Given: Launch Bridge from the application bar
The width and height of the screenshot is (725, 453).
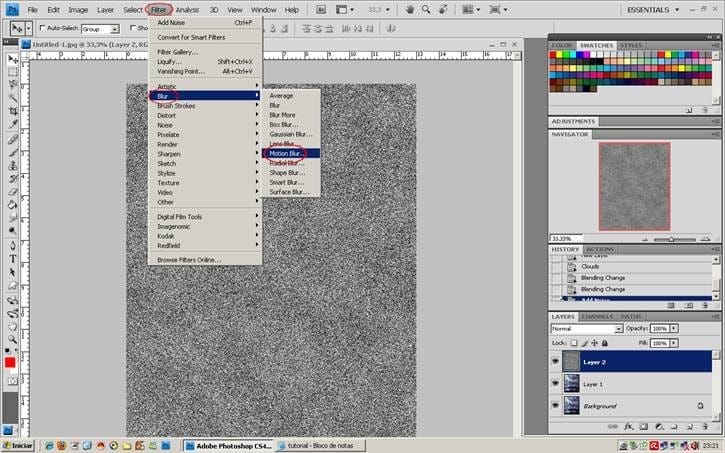Looking at the screenshot, I should coord(321,10).
